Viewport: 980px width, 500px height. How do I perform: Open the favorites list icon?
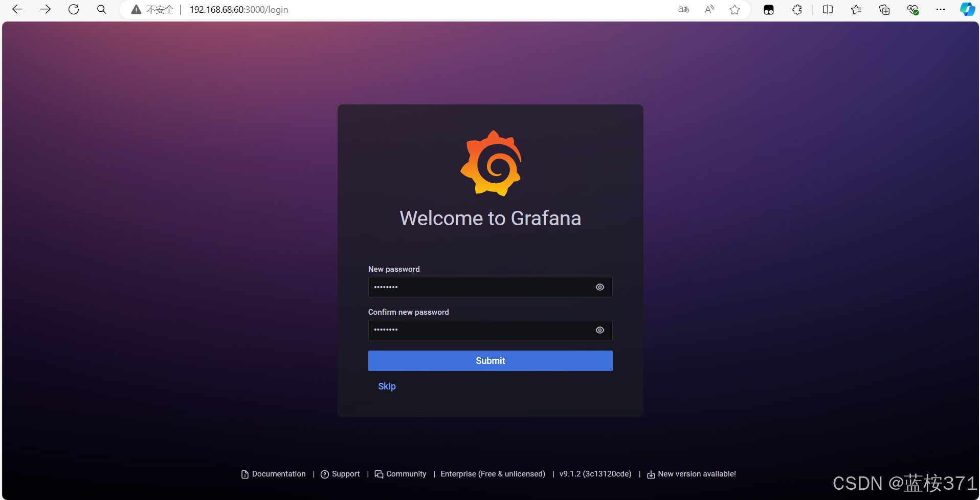coord(856,9)
